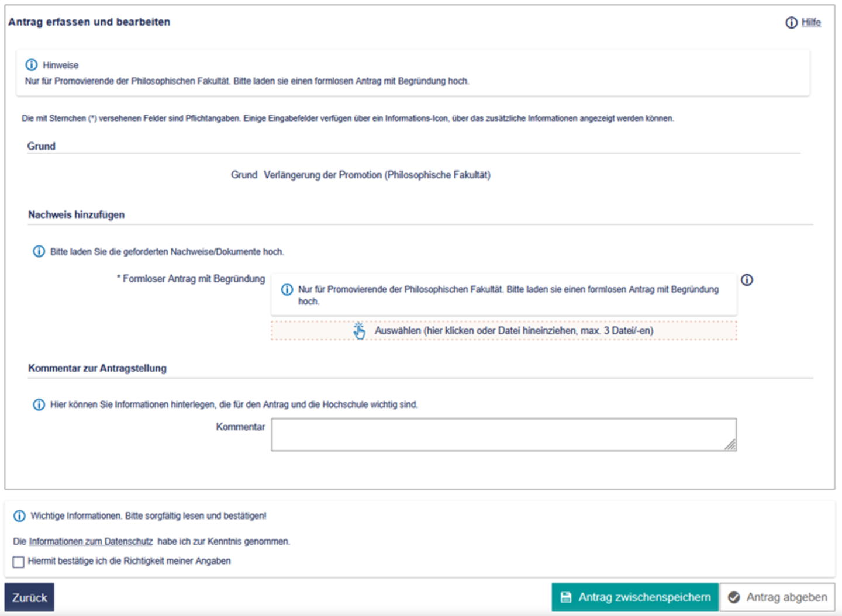This screenshot has width=842, height=616.
Task: Click the floppy disk save icon
Action: [x=566, y=597]
